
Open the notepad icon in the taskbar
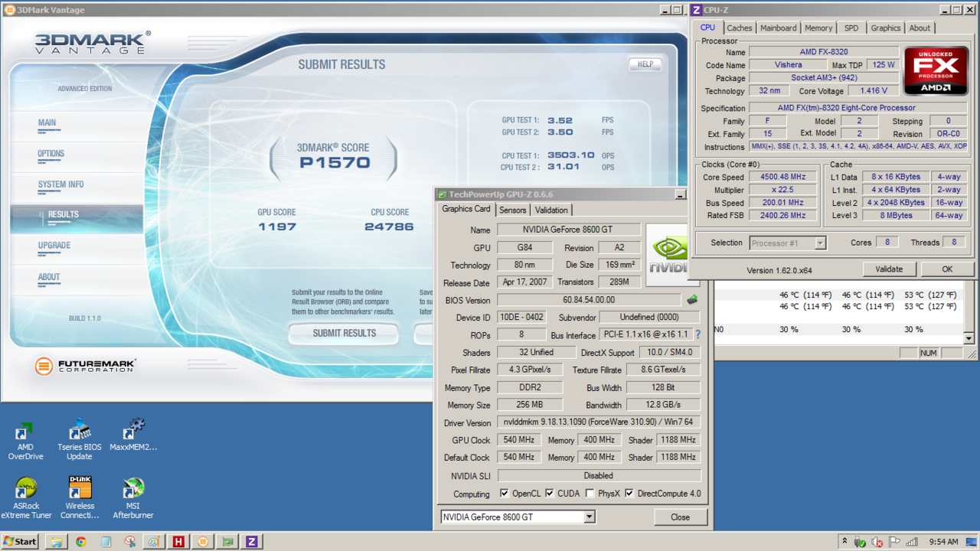(x=105, y=541)
